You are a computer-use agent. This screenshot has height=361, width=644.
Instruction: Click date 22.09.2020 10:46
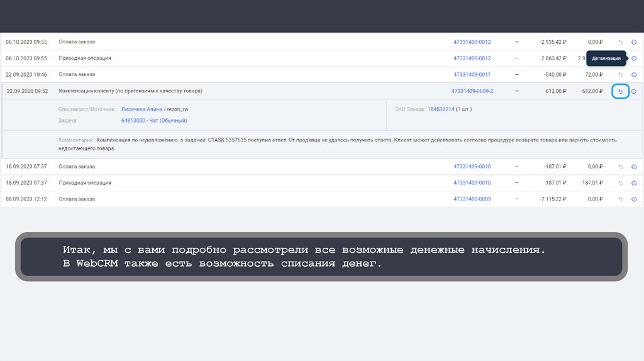26,75
